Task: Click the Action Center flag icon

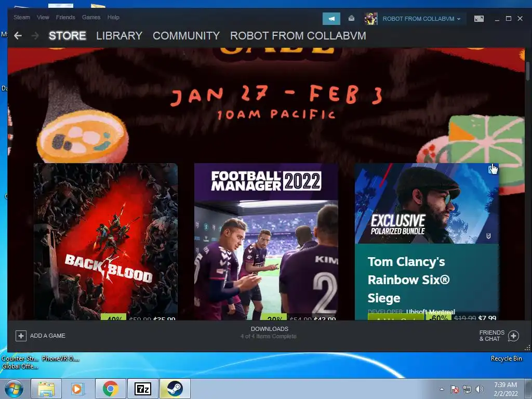Action: 454,389
